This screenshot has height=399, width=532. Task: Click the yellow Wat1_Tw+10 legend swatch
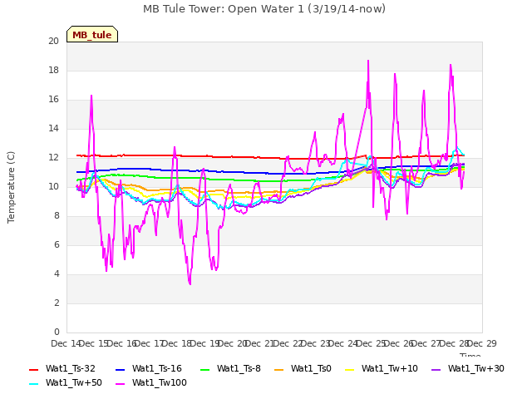[x=349, y=369]
